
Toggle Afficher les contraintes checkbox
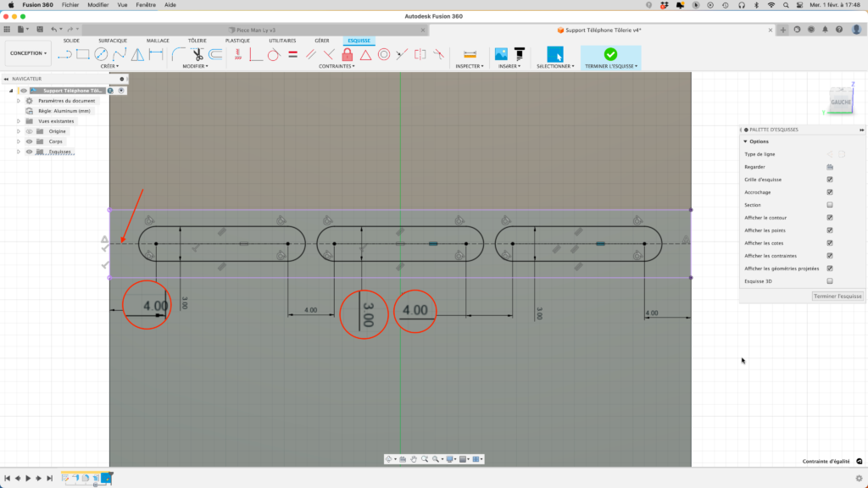click(x=830, y=256)
